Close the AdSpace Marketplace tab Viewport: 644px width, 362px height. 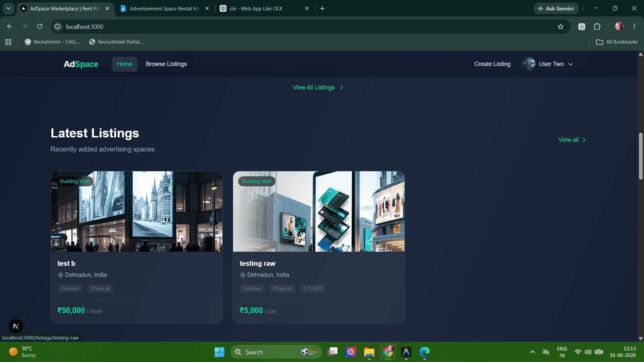point(107,8)
